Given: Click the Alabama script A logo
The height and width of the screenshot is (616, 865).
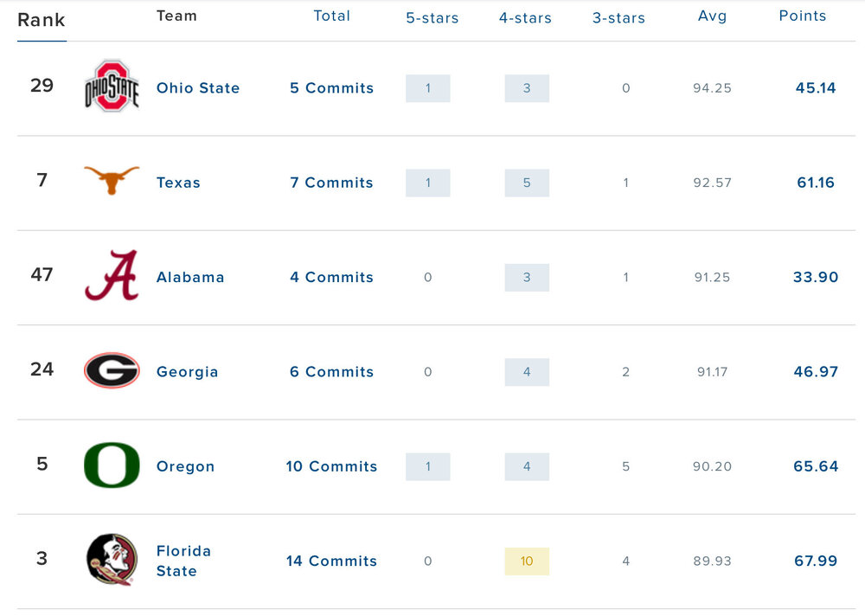Looking at the screenshot, I should tap(112, 275).
